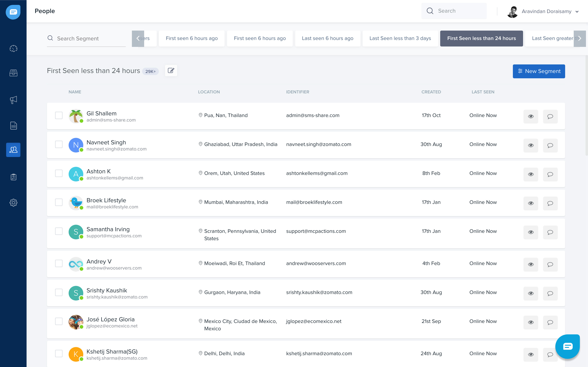The height and width of the screenshot is (367, 588).
Task: Open the floating chat widget bubble
Action: 567,346
